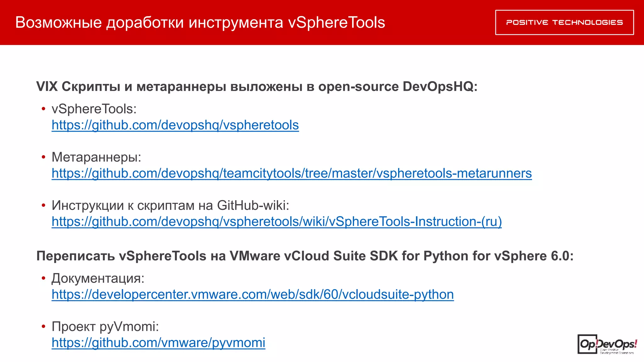The height and width of the screenshot is (362, 644).
Task: Click the OpDevOps! logo
Action: coord(607,344)
